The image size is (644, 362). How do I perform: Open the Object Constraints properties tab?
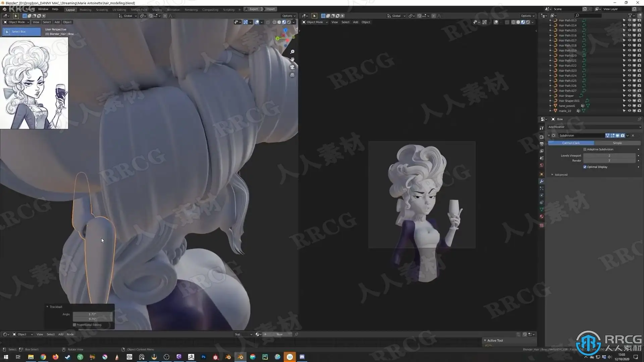pyautogui.click(x=541, y=202)
